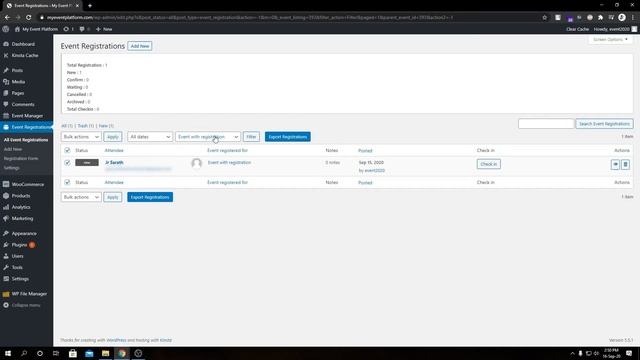This screenshot has height=360, width=640.
Task: Open the Microsoft Store taskbar icon
Action: [73, 353]
